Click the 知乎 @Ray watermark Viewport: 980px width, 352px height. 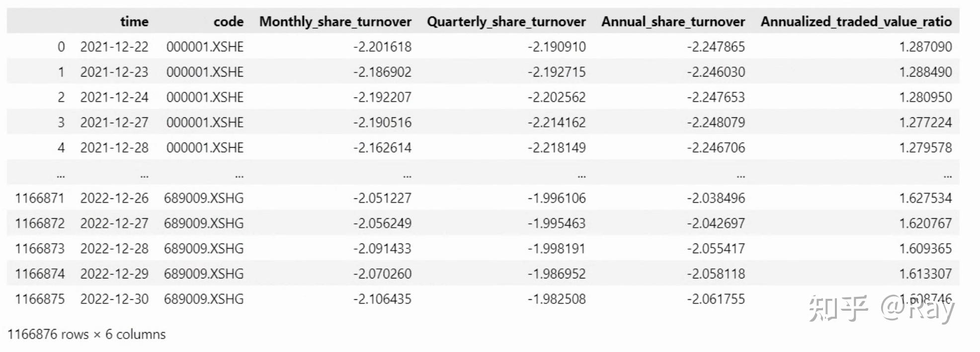pos(881,309)
